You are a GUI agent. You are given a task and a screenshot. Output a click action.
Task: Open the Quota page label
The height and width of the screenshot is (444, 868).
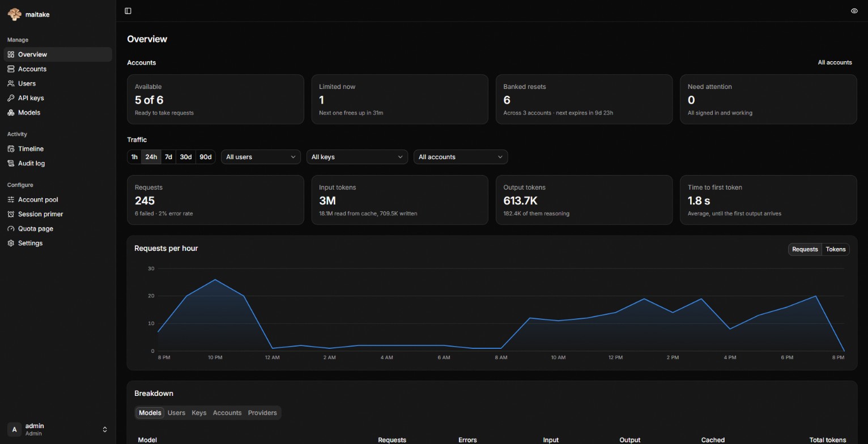pyautogui.click(x=35, y=229)
